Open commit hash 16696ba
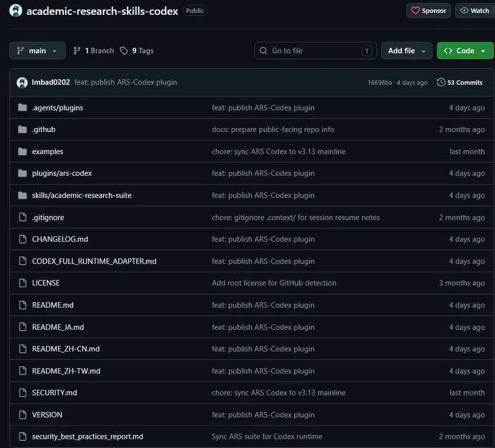495x448 pixels. [380, 83]
